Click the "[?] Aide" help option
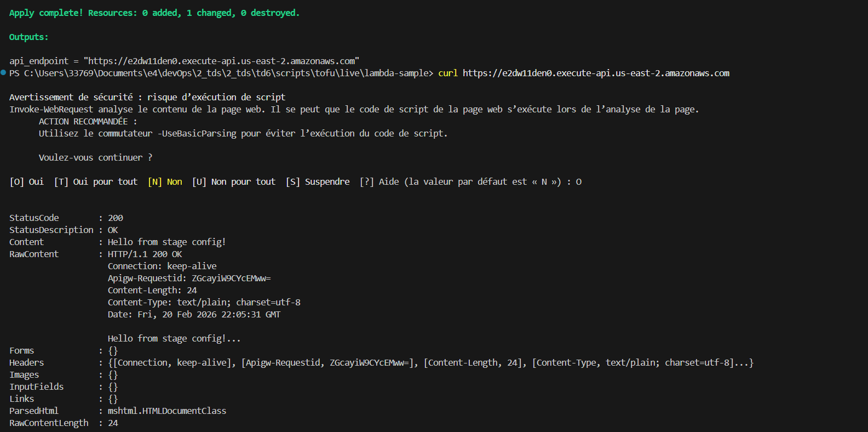Screen dimensions: 868x432 pos(379,181)
